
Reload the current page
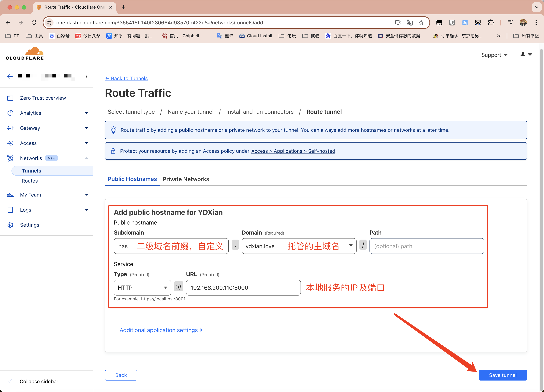point(34,23)
